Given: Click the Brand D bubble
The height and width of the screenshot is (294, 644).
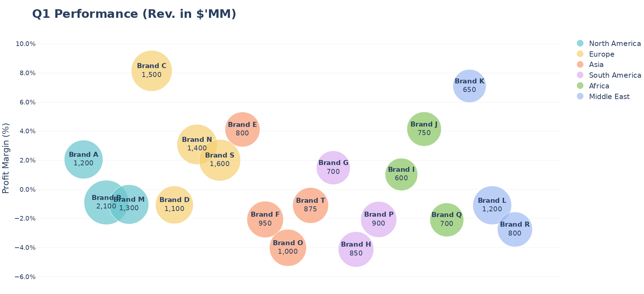Looking at the screenshot, I should click(x=174, y=205).
